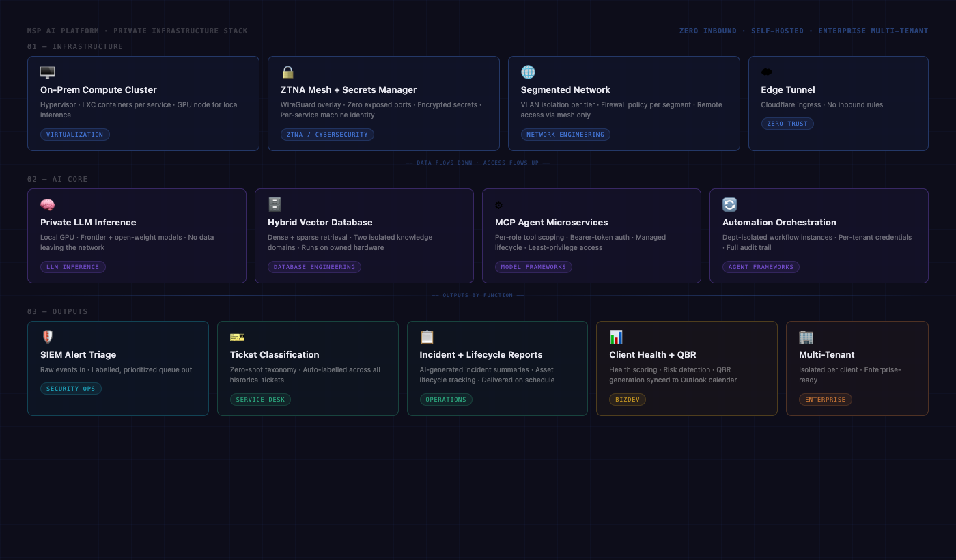
Task: Click the AGENT FRAMEWORKS badge
Action: pos(761,267)
